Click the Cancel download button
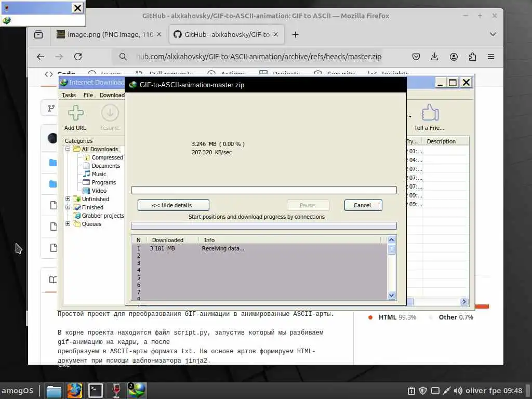Image resolution: width=532 pixels, height=399 pixels. coord(363,205)
